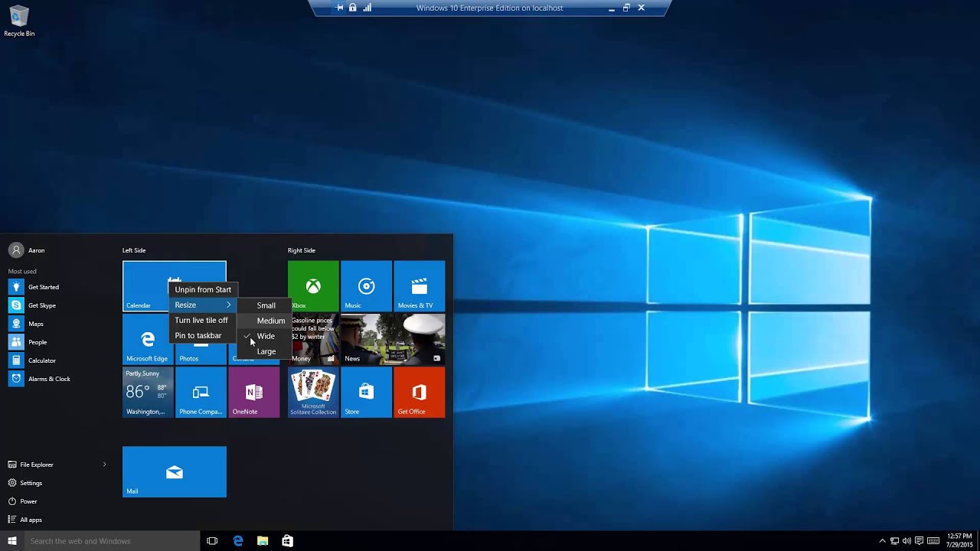The height and width of the screenshot is (551, 980).
Task: Open the Recycle Bin desktop icon
Action: coord(19,21)
